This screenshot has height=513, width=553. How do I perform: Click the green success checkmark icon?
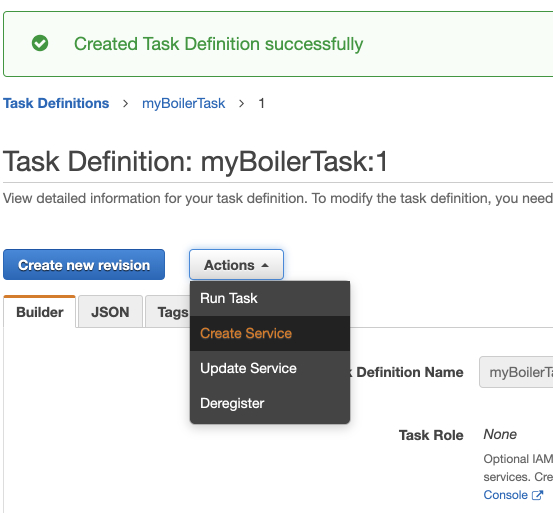(40, 43)
